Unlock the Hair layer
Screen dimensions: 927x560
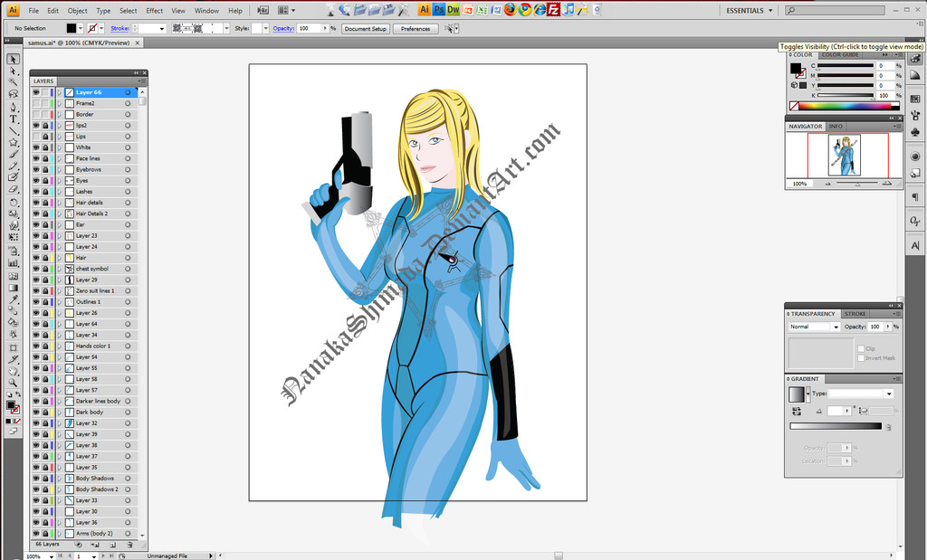tap(45, 258)
